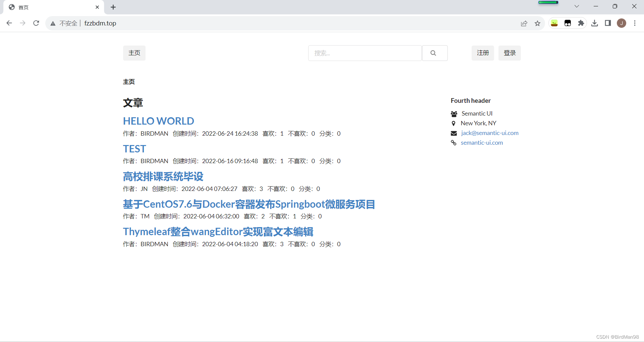Click the mail envelope icon beside jack@semantic-ui.com
This screenshot has height=342, width=644.
click(x=454, y=133)
